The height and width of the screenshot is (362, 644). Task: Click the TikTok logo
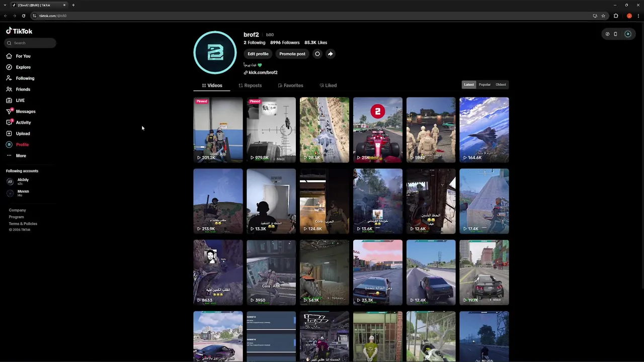coord(19,31)
